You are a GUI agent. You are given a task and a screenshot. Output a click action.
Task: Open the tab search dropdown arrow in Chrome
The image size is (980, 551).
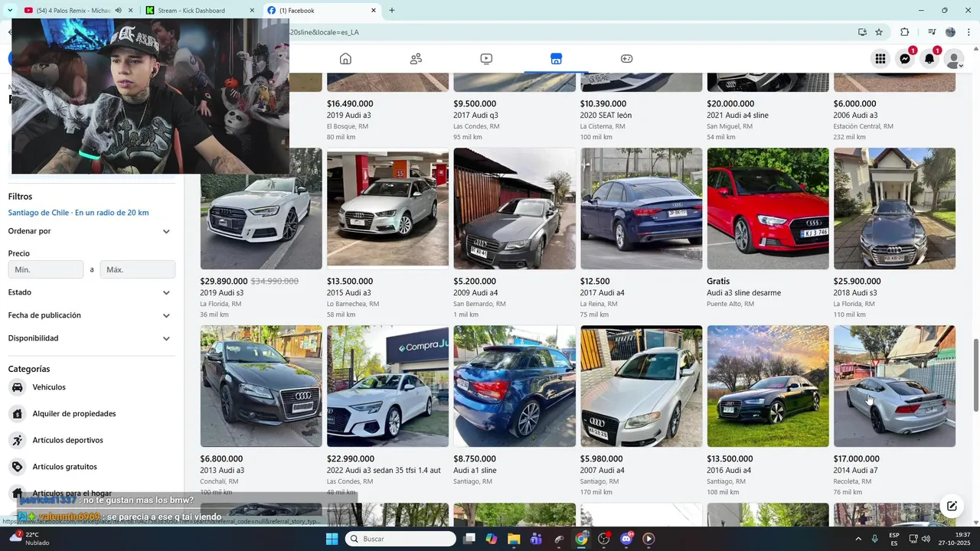point(9,10)
